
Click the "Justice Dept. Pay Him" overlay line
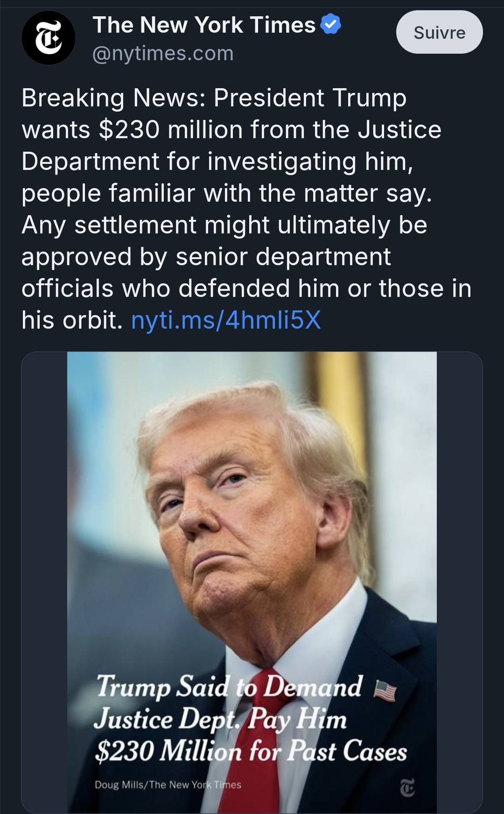coord(220,719)
